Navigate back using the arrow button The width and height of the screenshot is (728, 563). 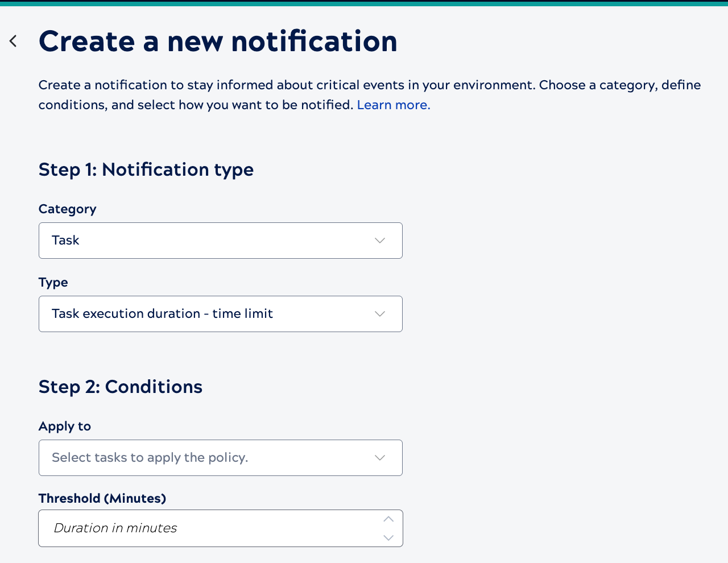[11, 40]
